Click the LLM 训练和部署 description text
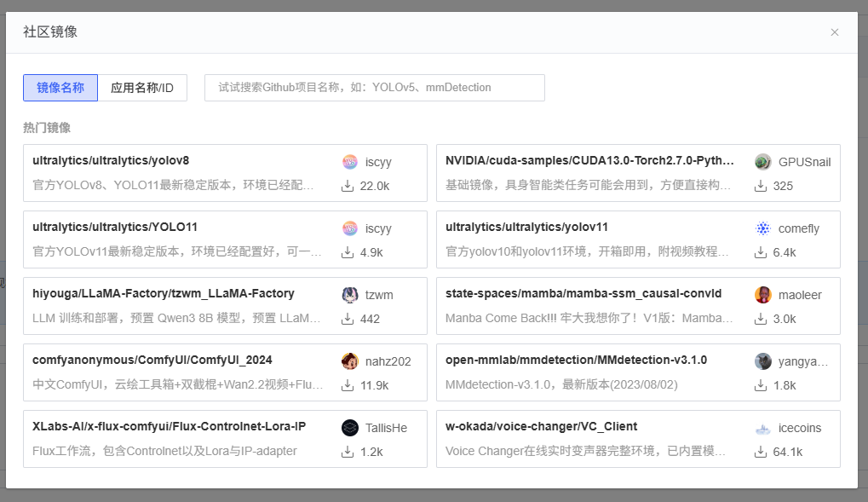868x502 pixels. pos(176,318)
